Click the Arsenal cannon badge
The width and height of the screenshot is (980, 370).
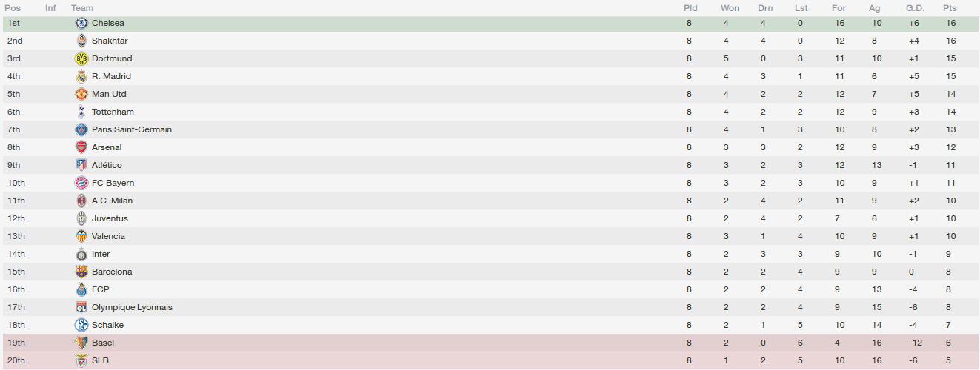[81, 147]
